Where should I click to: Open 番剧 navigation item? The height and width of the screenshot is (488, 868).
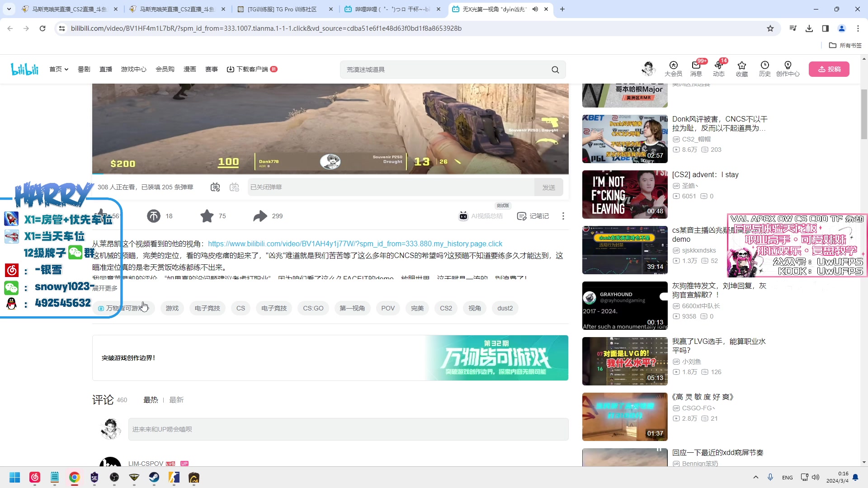coord(84,69)
